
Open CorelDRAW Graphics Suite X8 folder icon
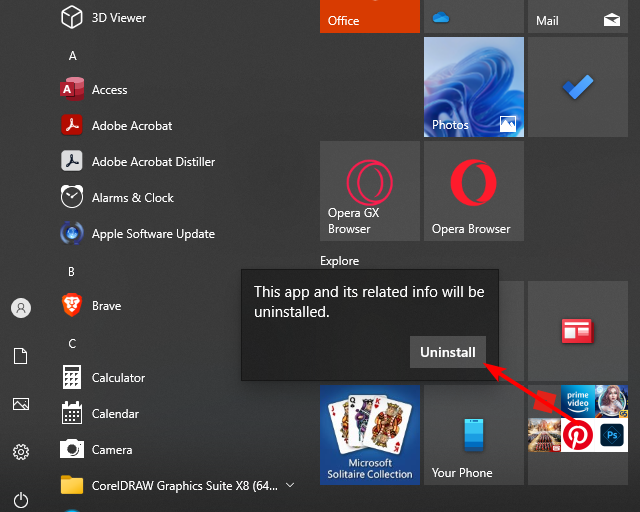point(72,485)
